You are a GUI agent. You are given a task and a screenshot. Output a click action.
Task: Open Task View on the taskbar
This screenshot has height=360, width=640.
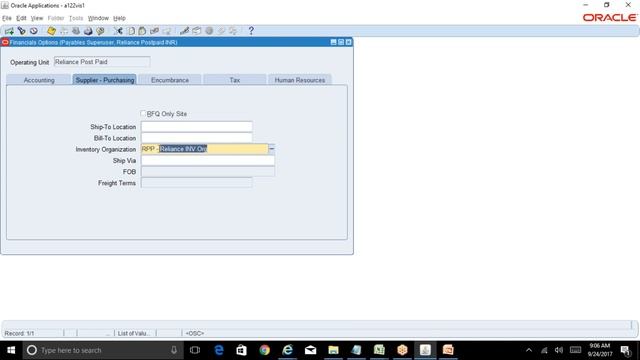(x=195, y=350)
